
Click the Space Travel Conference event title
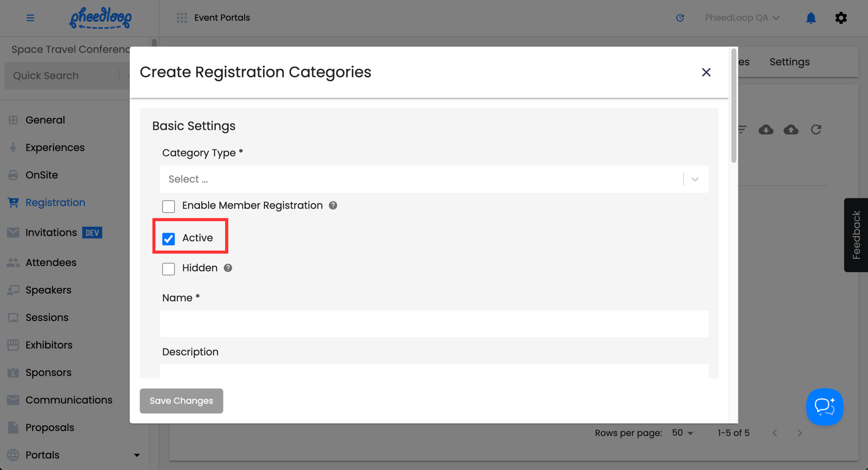click(x=71, y=49)
